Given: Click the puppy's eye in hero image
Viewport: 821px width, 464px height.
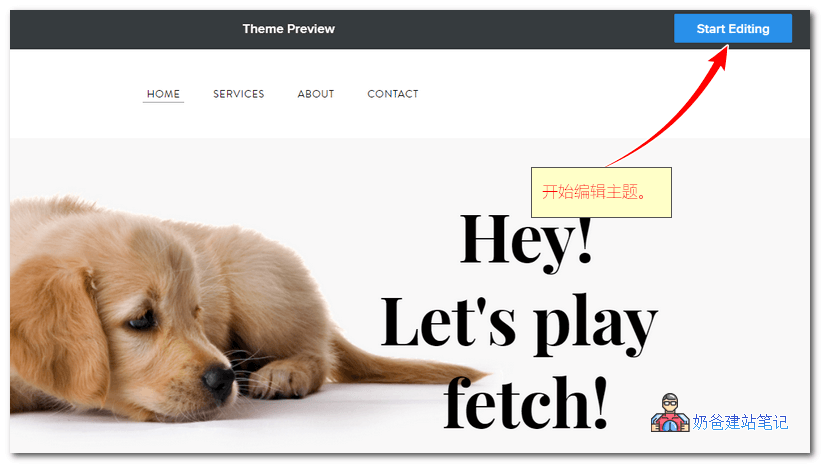Looking at the screenshot, I should (x=140, y=320).
